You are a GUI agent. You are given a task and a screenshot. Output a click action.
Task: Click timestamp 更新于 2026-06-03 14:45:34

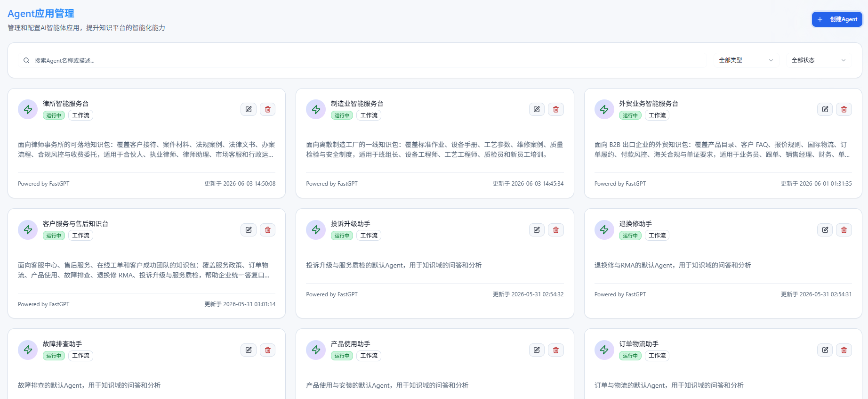point(528,184)
